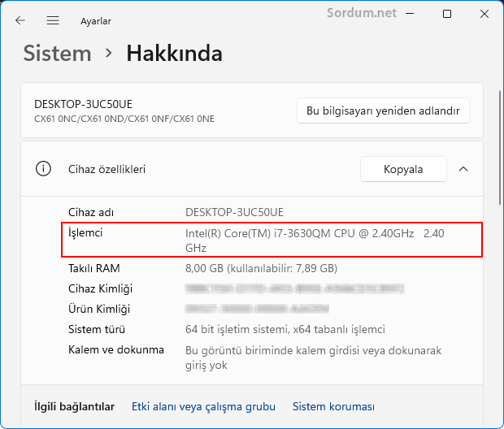
Task: Click the Cihaz Kimliği label
Action: coord(100,288)
